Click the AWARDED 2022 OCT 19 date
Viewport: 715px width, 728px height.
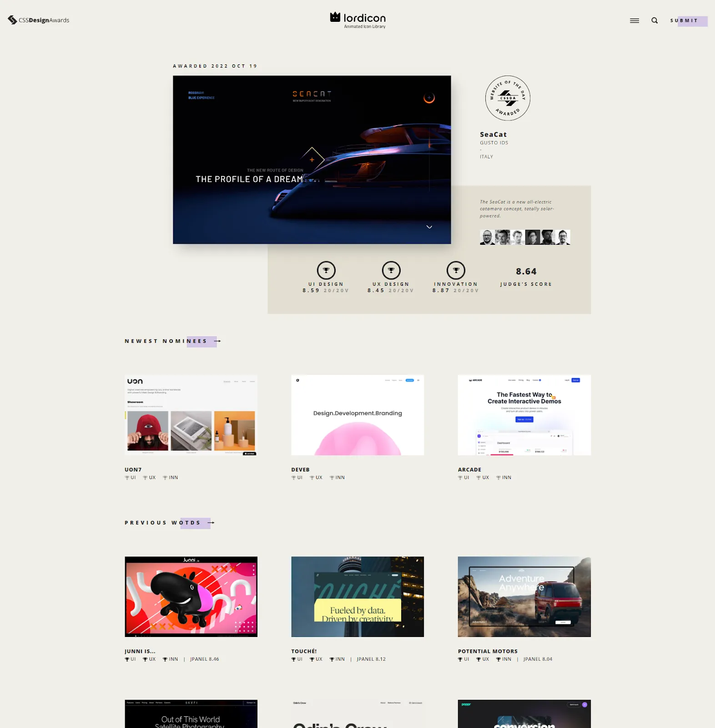215,66
